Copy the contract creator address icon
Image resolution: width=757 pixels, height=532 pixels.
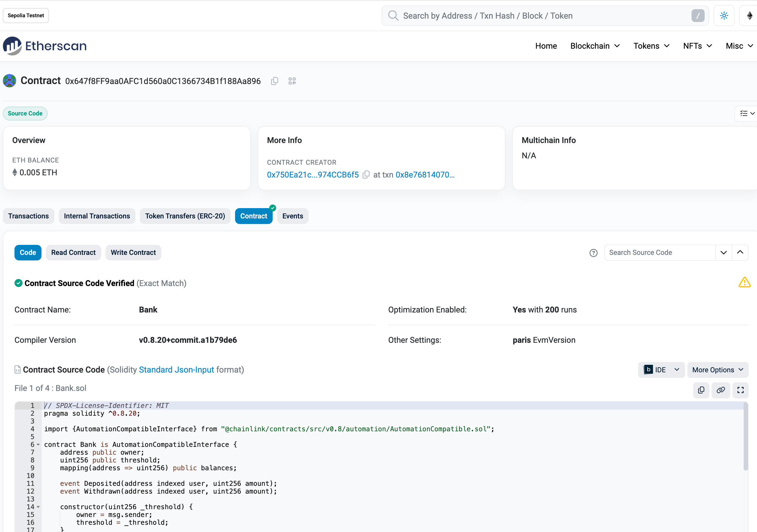(366, 174)
